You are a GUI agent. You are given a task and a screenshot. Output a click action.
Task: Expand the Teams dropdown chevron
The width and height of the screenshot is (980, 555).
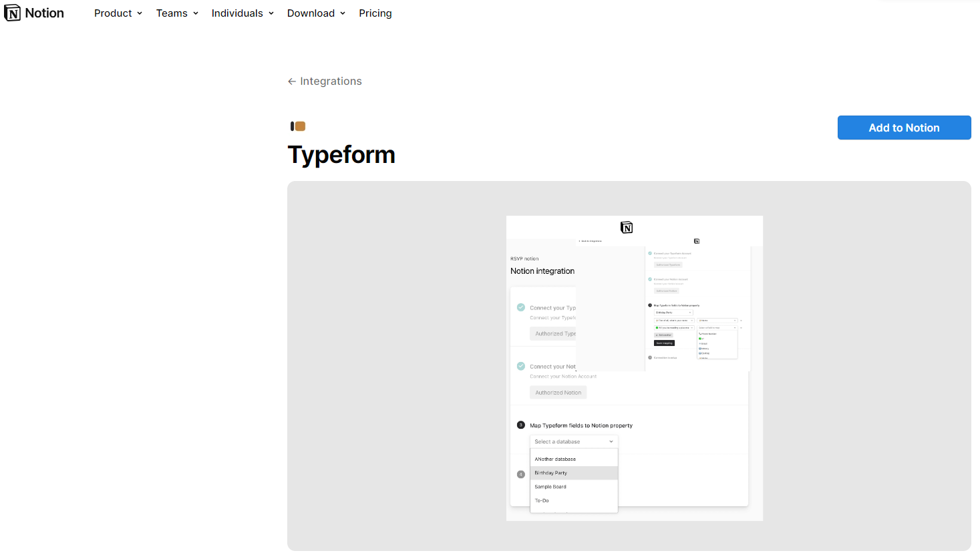pyautogui.click(x=196, y=13)
